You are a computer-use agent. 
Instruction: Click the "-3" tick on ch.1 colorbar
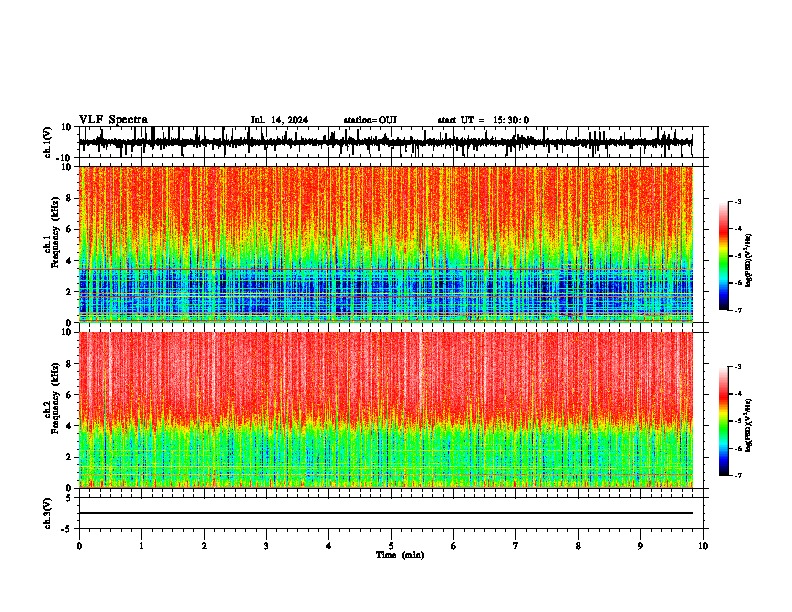click(737, 202)
